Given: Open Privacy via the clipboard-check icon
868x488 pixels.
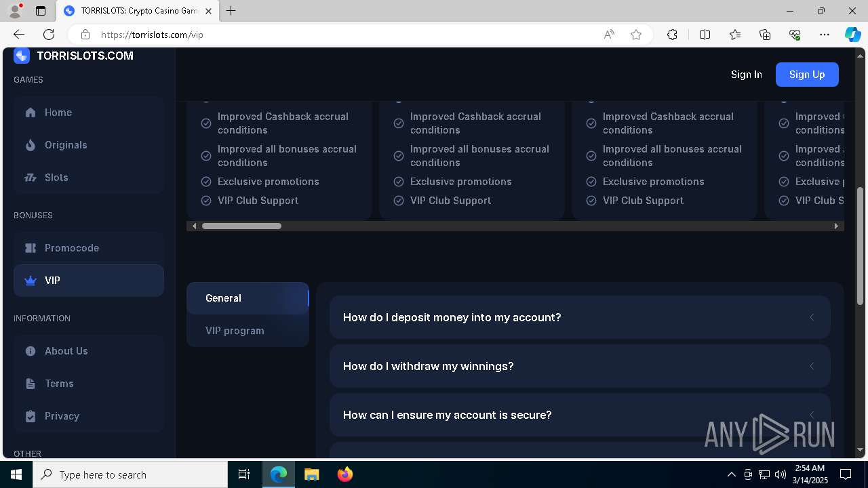Looking at the screenshot, I should 31,416.
